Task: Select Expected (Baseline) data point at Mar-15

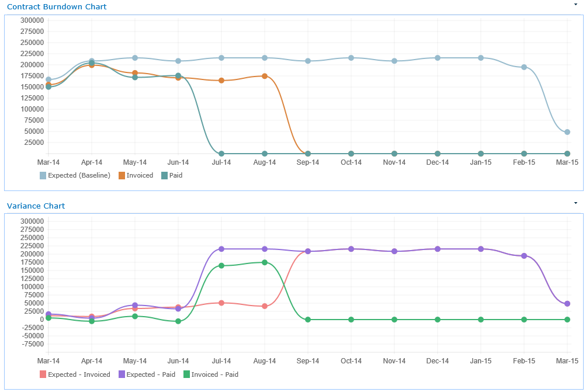Action: [567, 132]
